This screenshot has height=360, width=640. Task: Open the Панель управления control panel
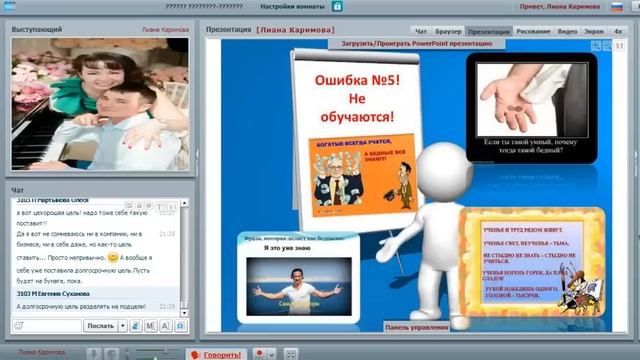416,327
